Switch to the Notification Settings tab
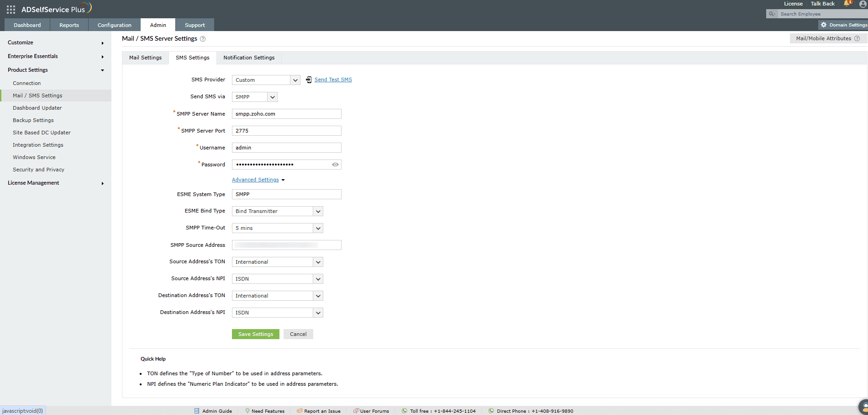The width and height of the screenshot is (868, 415). 249,58
